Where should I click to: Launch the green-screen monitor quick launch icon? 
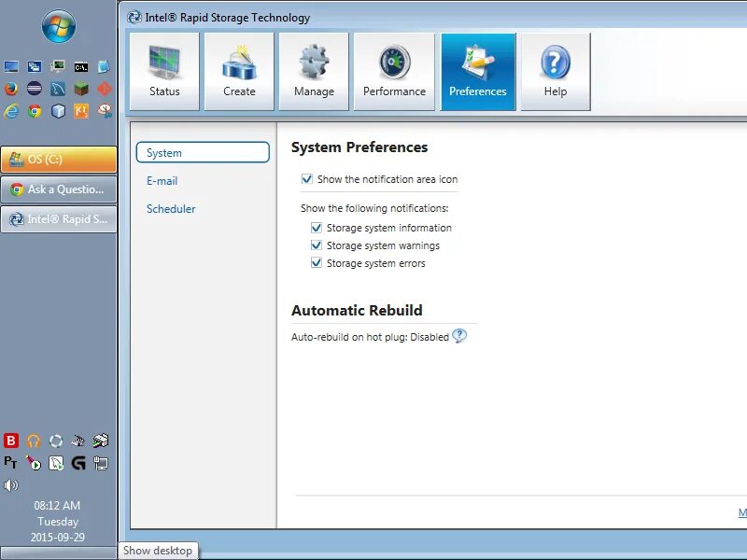(x=58, y=66)
